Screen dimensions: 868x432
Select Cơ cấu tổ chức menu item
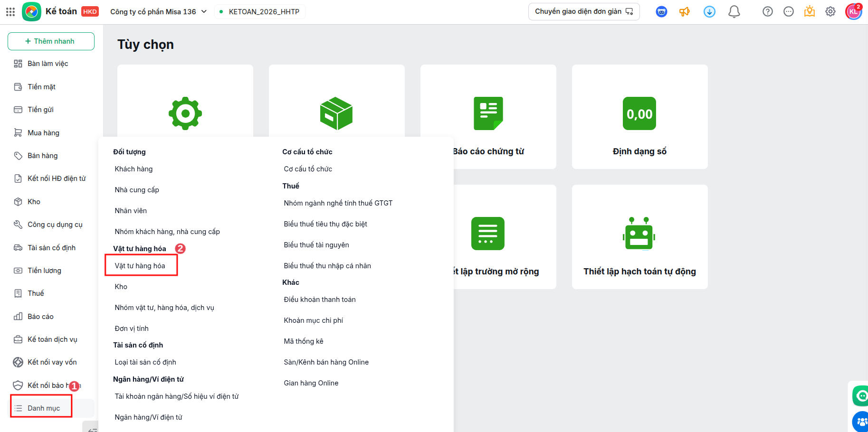tap(308, 169)
